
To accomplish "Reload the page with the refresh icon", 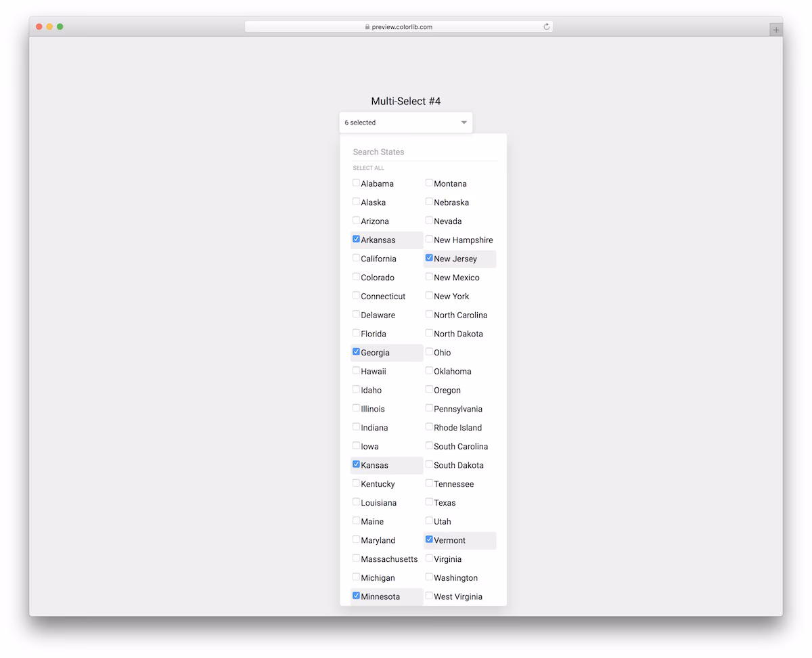I will coord(547,27).
